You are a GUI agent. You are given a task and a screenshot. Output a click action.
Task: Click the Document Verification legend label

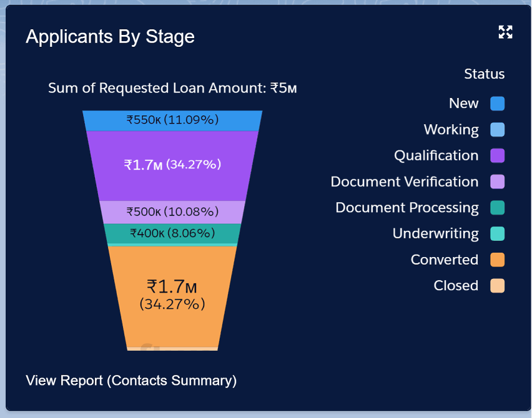405,182
